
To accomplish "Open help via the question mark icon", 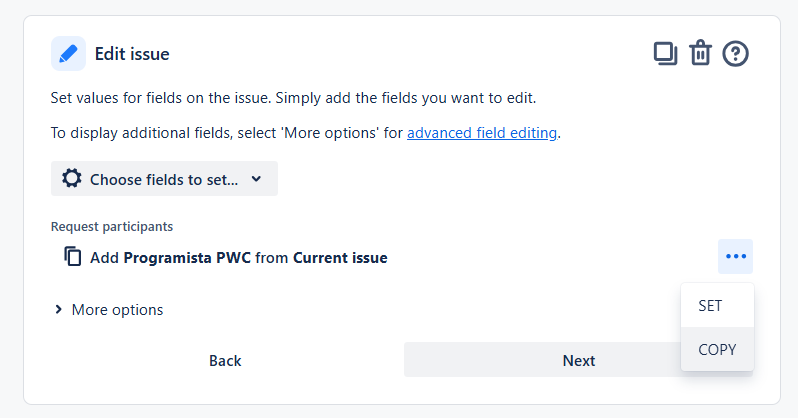I will tap(735, 53).
